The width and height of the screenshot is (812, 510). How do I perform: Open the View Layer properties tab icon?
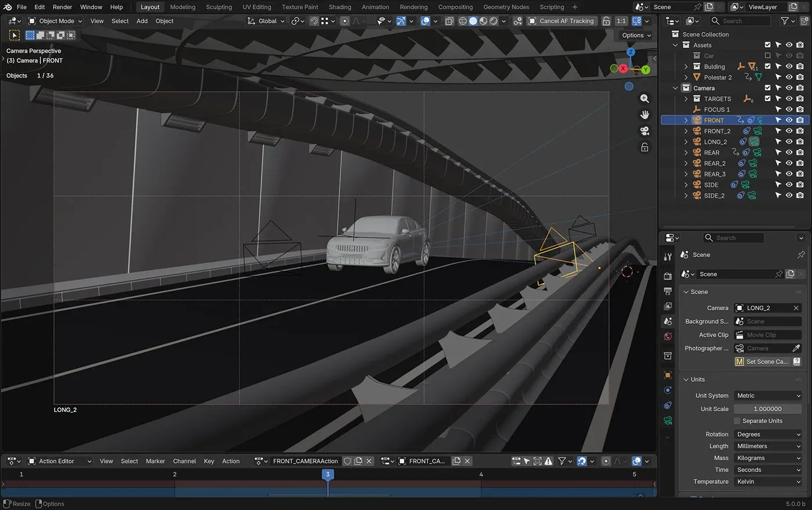(668, 306)
